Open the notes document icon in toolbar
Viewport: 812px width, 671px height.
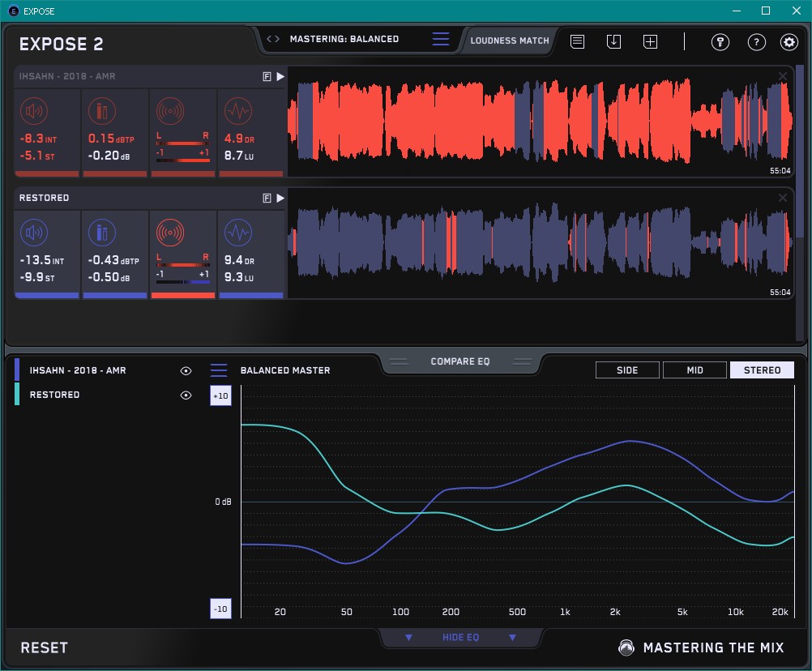[x=577, y=42]
